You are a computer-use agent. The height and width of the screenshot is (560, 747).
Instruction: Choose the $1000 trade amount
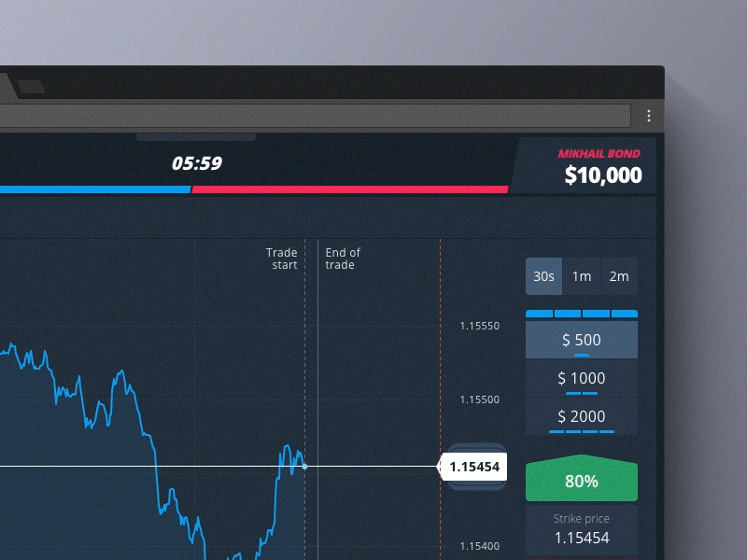click(x=581, y=378)
